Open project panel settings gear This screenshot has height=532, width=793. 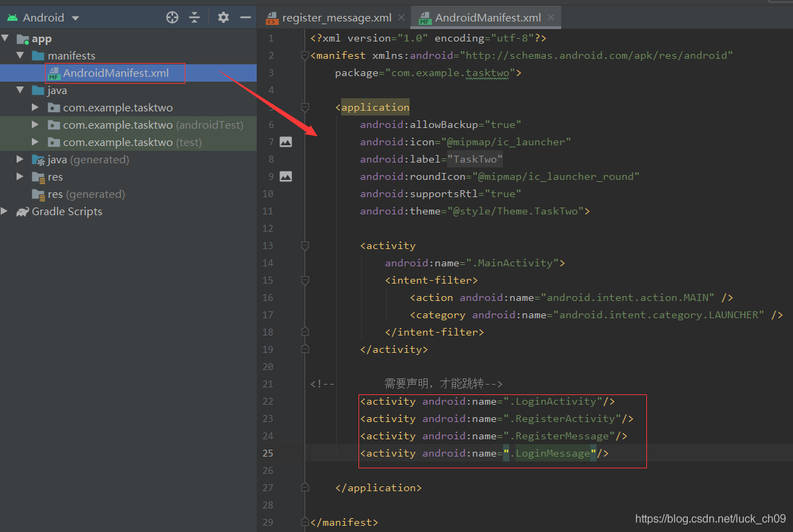click(x=223, y=18)
